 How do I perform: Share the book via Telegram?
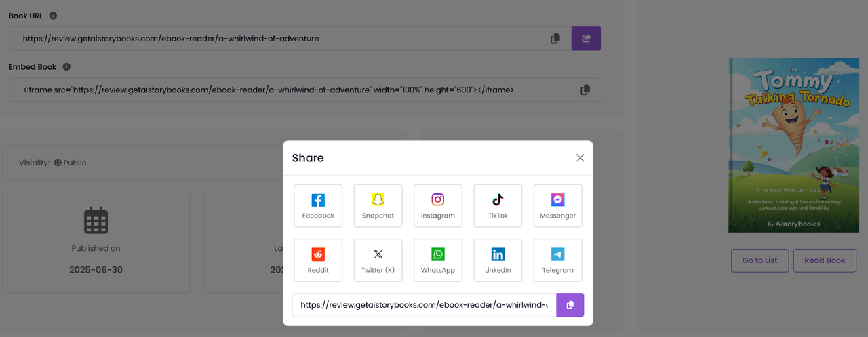pyautogui.click(x=557, y=260)
